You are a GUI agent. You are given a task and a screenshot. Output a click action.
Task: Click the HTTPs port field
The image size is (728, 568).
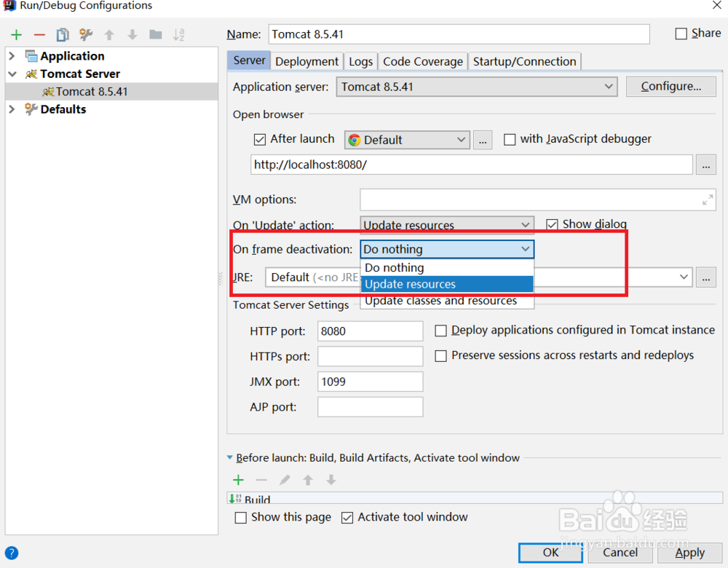370,356
